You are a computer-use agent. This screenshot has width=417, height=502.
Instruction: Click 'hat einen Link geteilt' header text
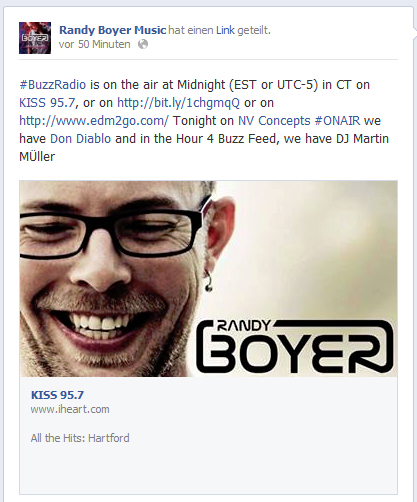[220, 30]
